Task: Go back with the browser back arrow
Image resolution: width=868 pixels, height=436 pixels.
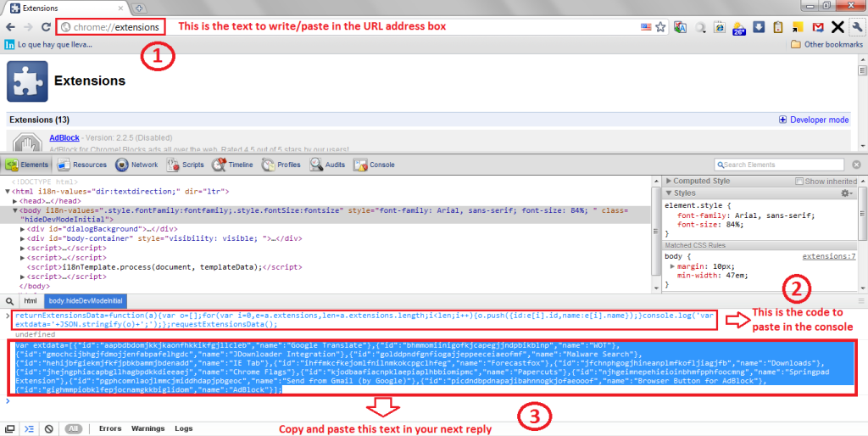Action: 10,26
